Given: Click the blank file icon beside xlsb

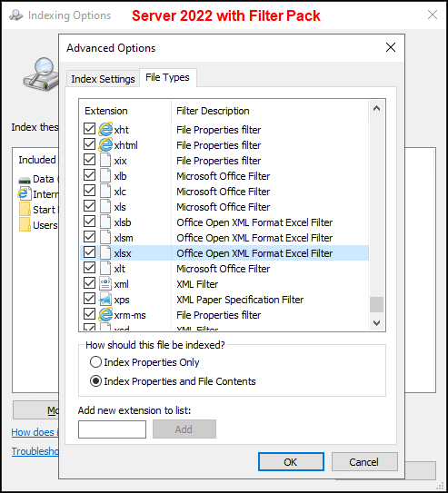Looking at the screenshot, I should pyautogui.click(x=105, y=222).
